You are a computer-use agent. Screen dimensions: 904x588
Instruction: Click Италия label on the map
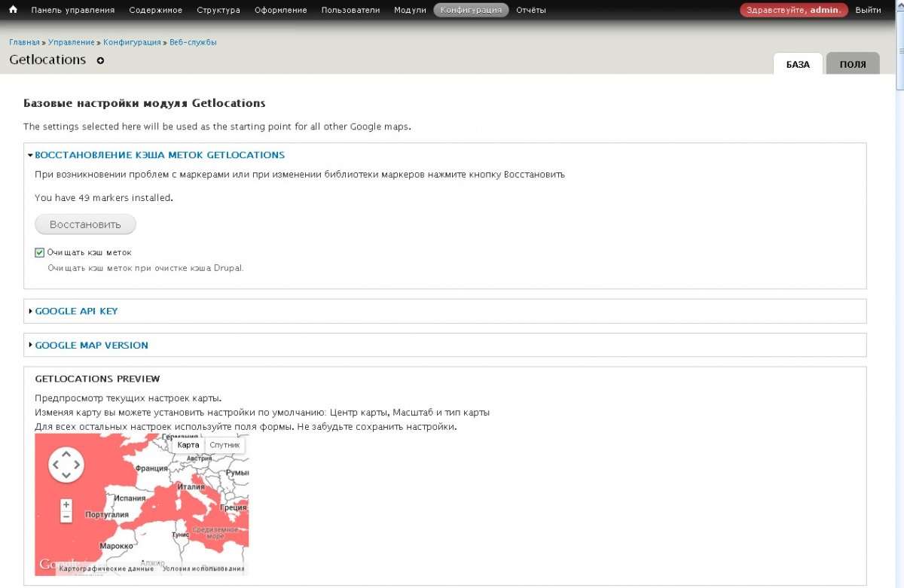tap(191, 486)
